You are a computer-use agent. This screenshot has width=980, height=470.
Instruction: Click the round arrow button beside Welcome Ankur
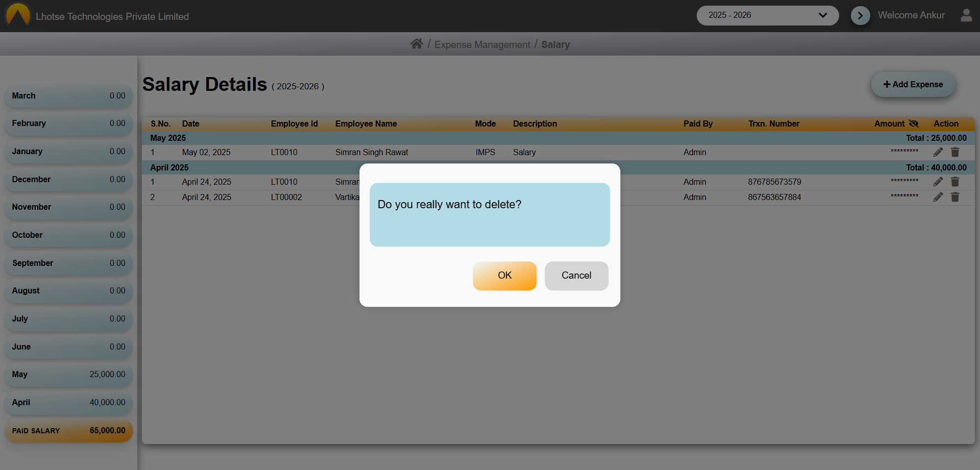tap(861, 15)
